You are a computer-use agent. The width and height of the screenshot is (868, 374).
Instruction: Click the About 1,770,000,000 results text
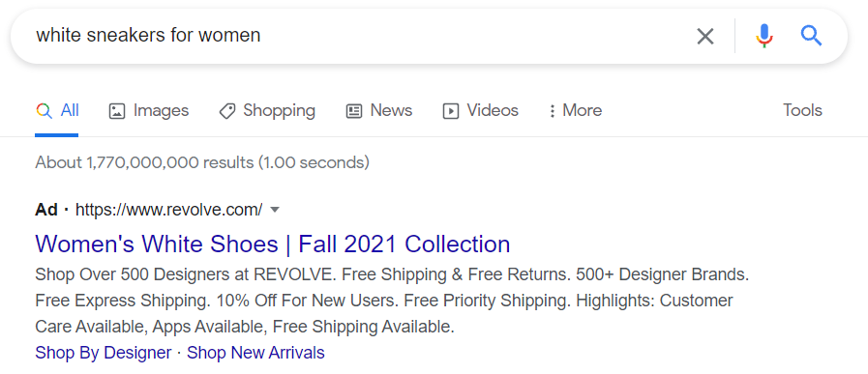202,162
